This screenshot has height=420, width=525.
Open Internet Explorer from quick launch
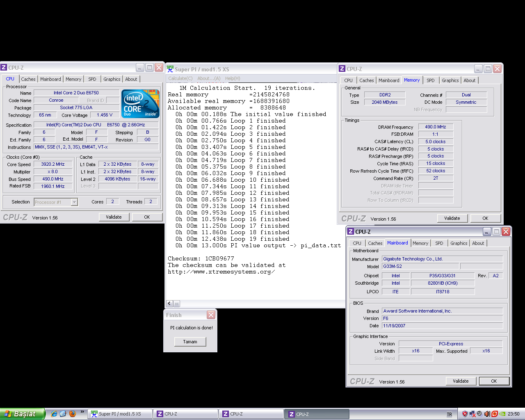[x=54, y=414]
